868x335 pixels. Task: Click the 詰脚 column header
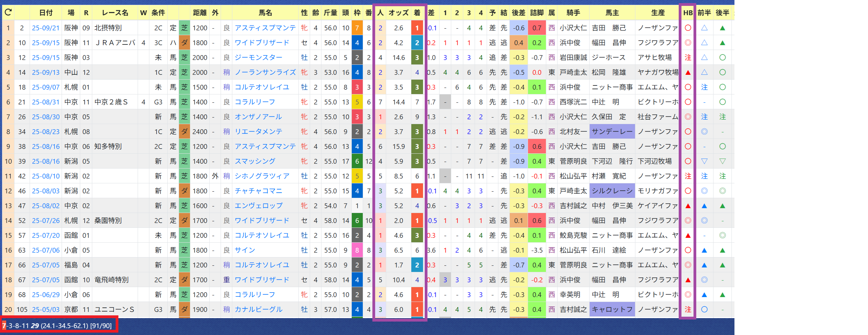(x=537, y=13)
